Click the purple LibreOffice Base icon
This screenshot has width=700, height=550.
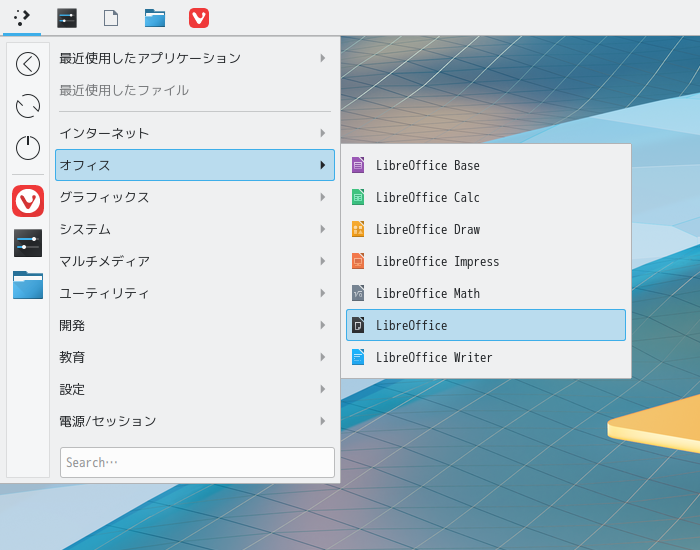pos(358,165)
